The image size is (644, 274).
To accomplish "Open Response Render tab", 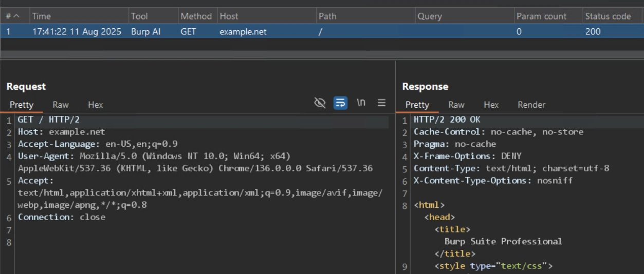I will point(531,105).
